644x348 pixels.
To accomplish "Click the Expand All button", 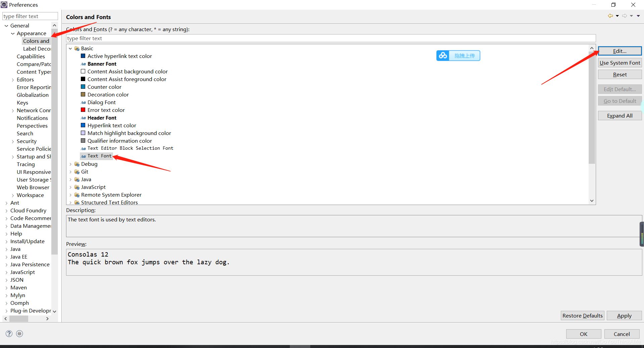I will click(620, 116).
